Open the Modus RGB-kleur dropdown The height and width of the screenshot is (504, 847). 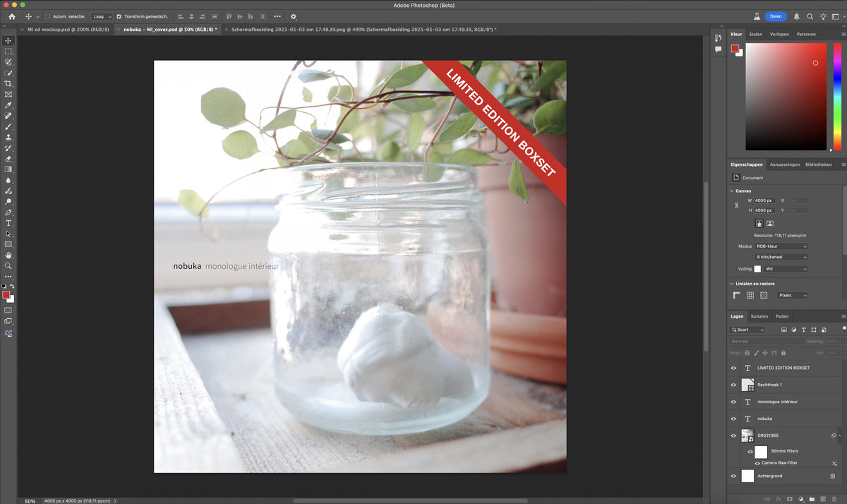click(x=781, y=246)
